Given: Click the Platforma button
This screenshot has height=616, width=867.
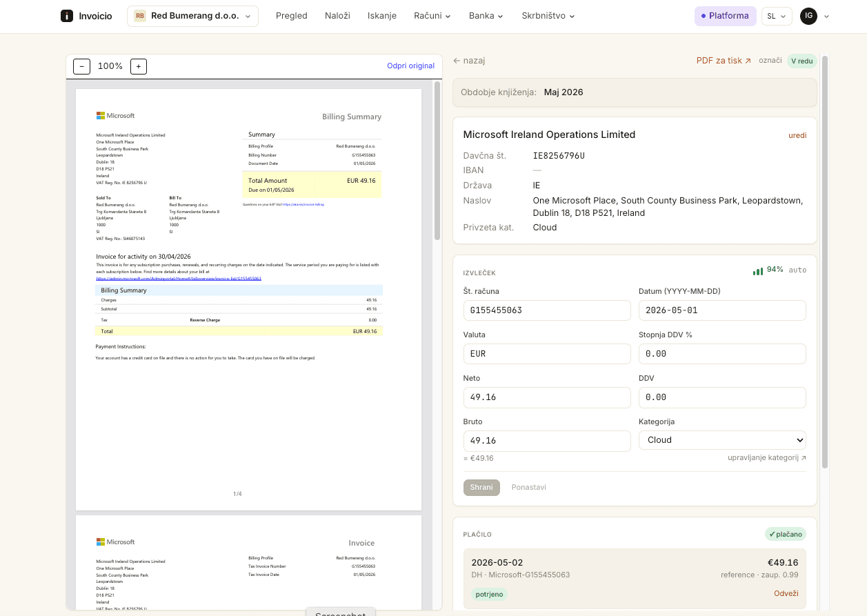Looking at the screenshot, I should (x=725, y=16).
